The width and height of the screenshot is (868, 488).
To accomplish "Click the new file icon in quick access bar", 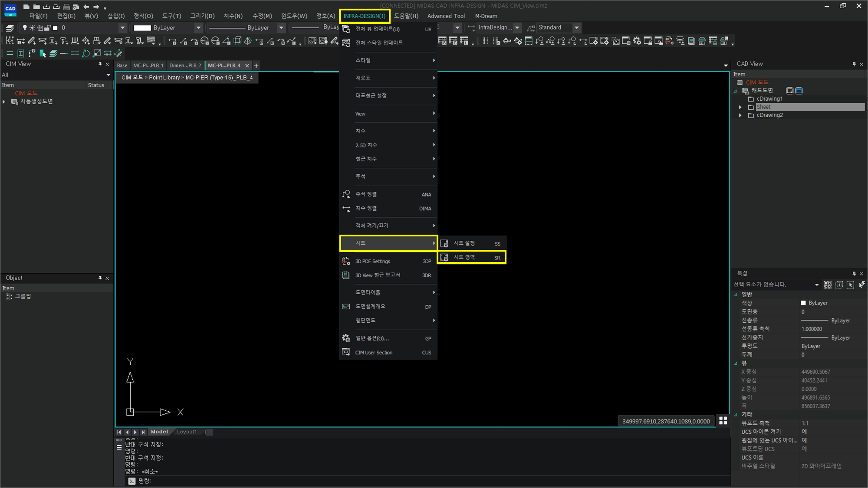I will tap(26, 7).
